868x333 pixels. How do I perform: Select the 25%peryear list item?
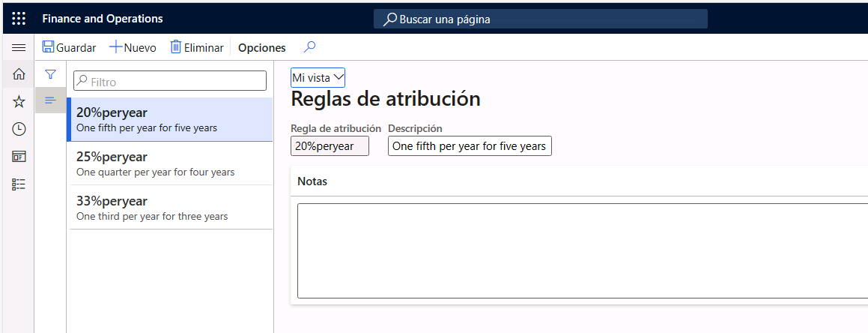(169, 163)
